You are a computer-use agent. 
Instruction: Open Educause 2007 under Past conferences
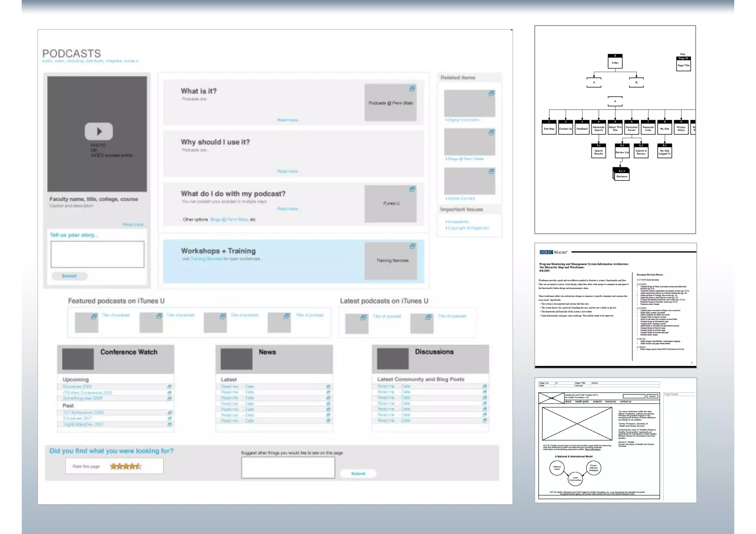78,418
